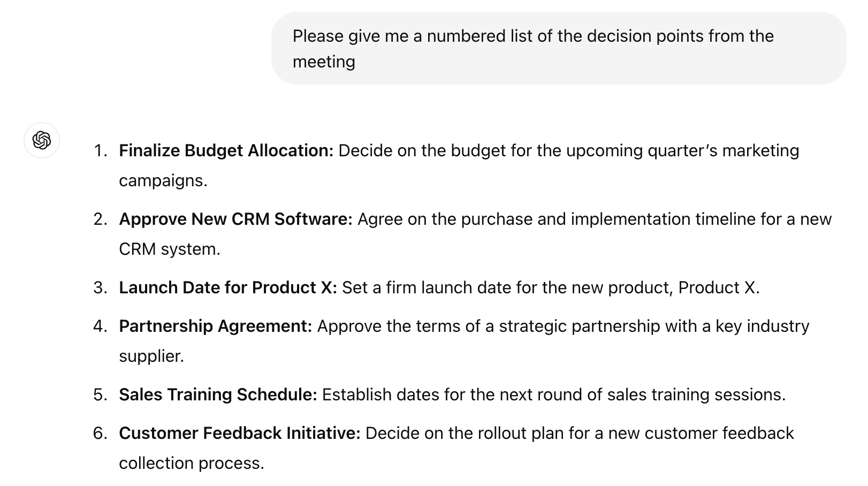Click the list number 3 marker
The image size is (868, 486).
(100, 288)
